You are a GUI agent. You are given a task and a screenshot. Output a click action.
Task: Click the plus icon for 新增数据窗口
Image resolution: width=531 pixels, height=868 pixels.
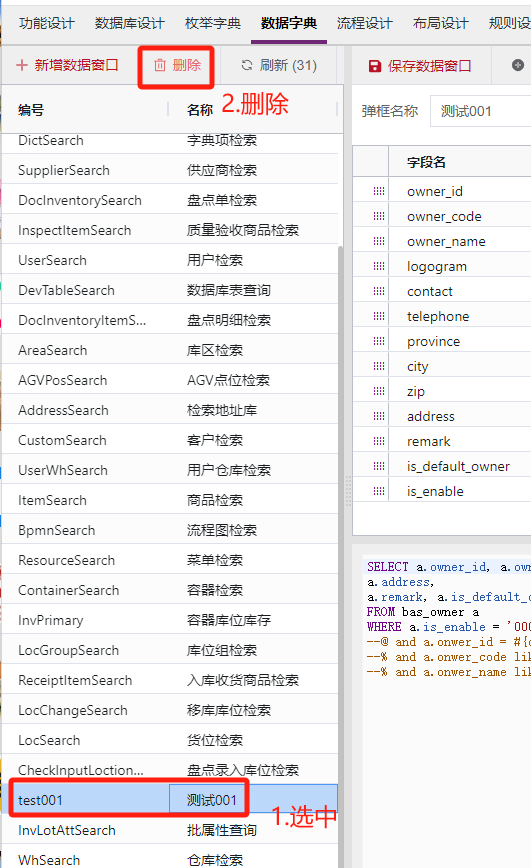[22, 65]
